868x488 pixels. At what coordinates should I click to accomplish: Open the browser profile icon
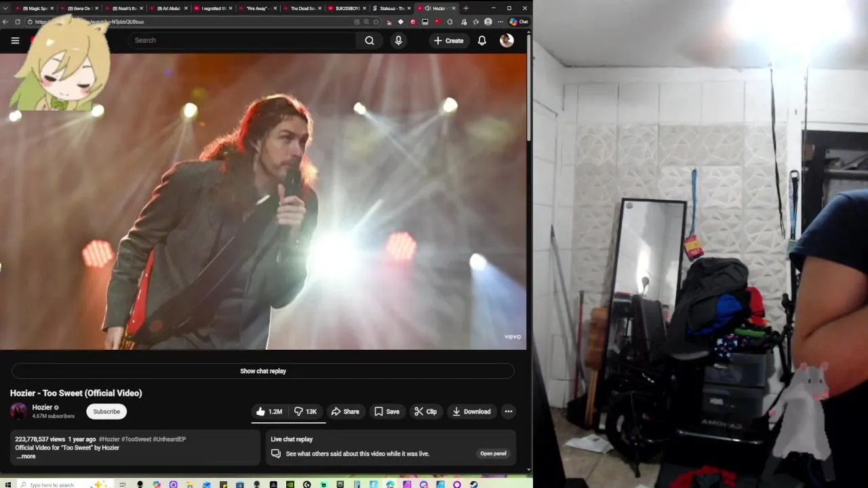click(x=488, y=22)
